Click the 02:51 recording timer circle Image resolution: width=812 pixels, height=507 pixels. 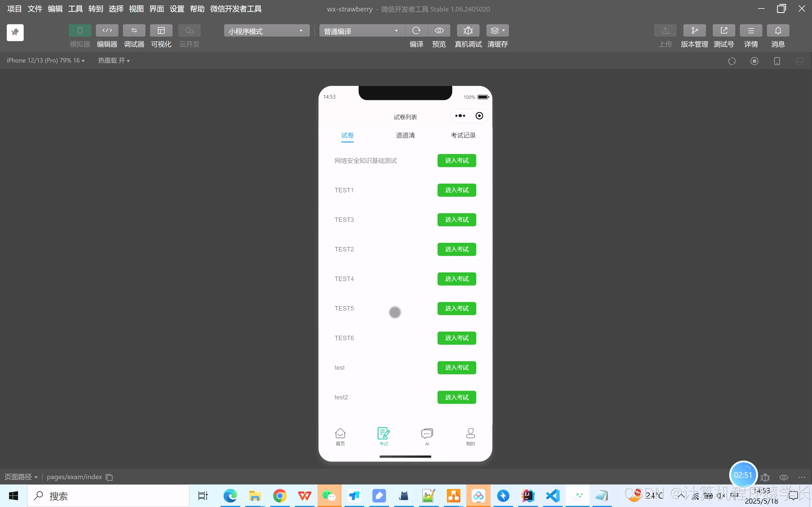point(743,475)
